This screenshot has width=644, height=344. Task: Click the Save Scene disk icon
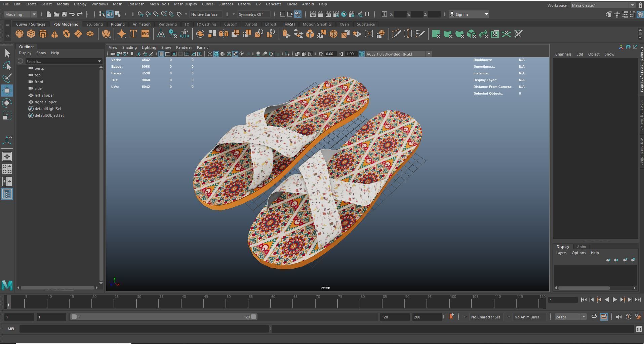point(64,14)
